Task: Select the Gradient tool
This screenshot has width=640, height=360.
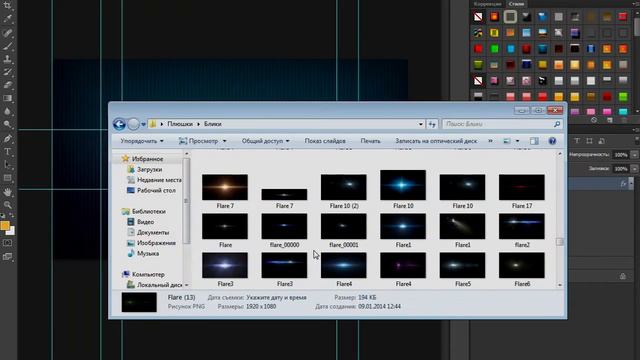Action: pyautogui.click(x=7, y=98)
